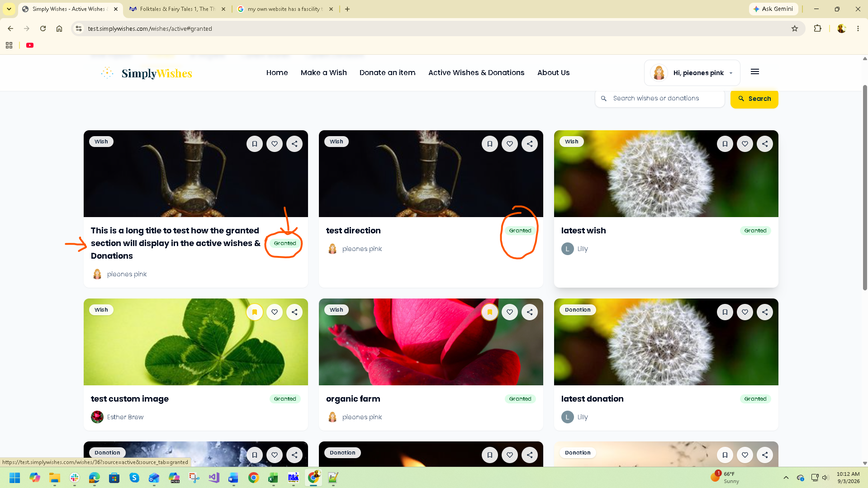Viewport: 868px width, 488px height.
Task: Share the 'test direction' wish
Action: 530,144
